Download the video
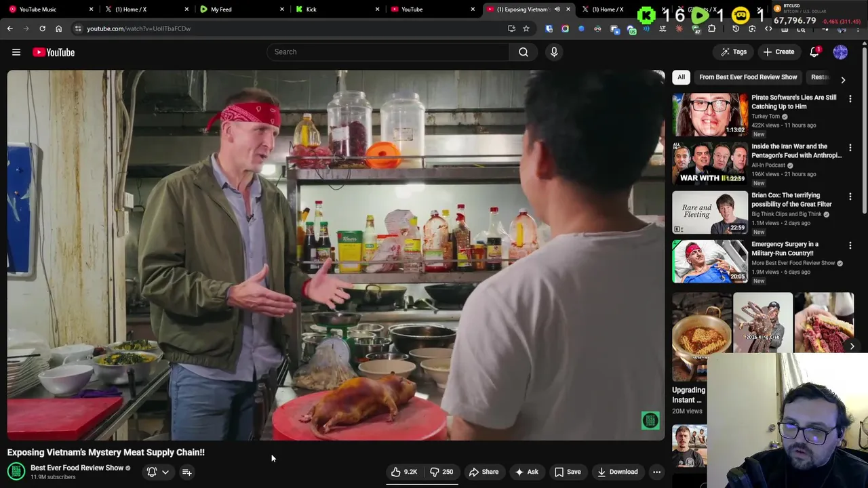This screenshot has width=868, height=488. (x=617, y=472)
